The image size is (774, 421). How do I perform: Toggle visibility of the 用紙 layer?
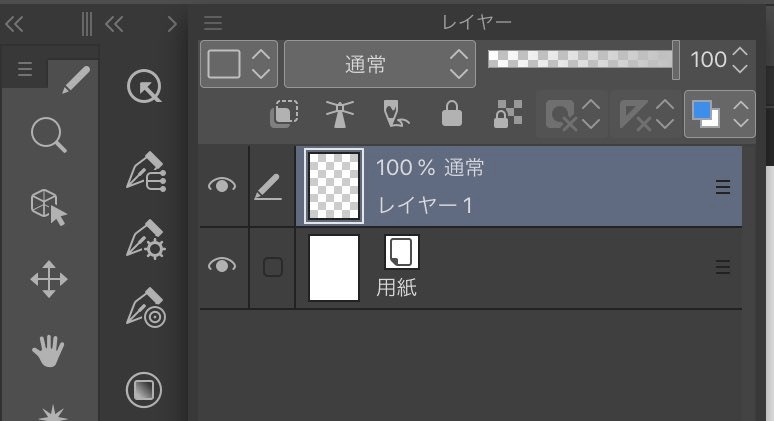tap(223, 265)
